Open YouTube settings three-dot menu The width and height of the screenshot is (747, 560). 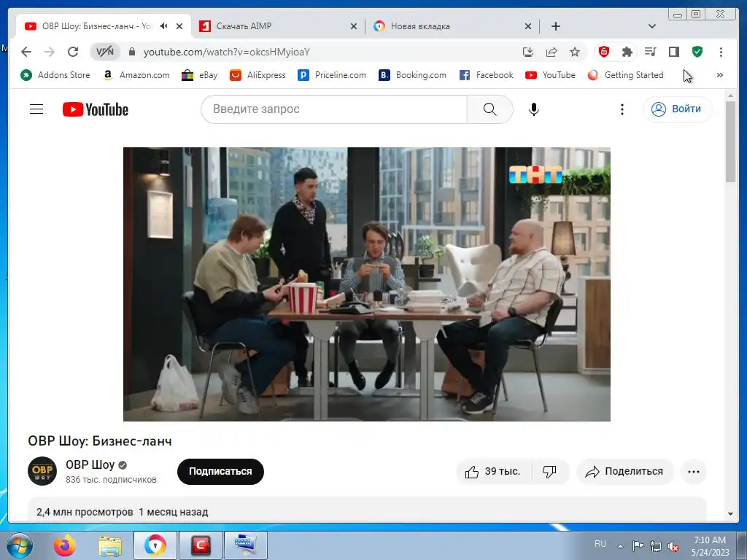[x=622, y=109]
